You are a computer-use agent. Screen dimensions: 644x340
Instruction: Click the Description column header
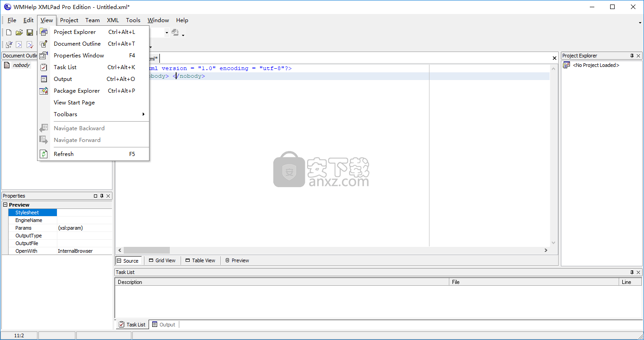click(x=282, y=282)
